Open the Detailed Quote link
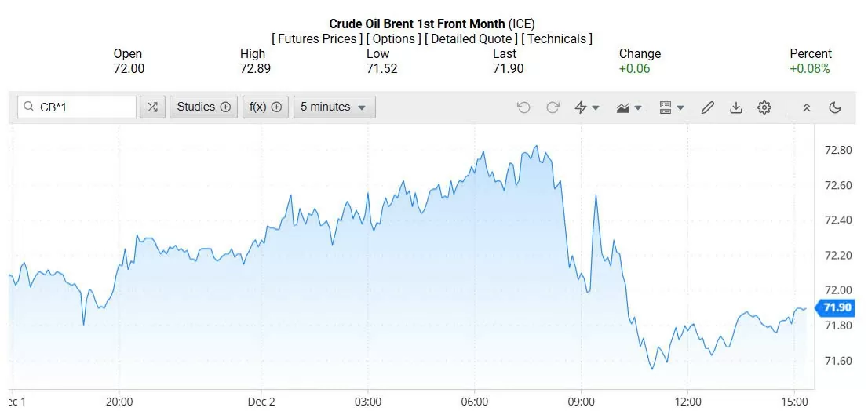 [x=471, y=38]
